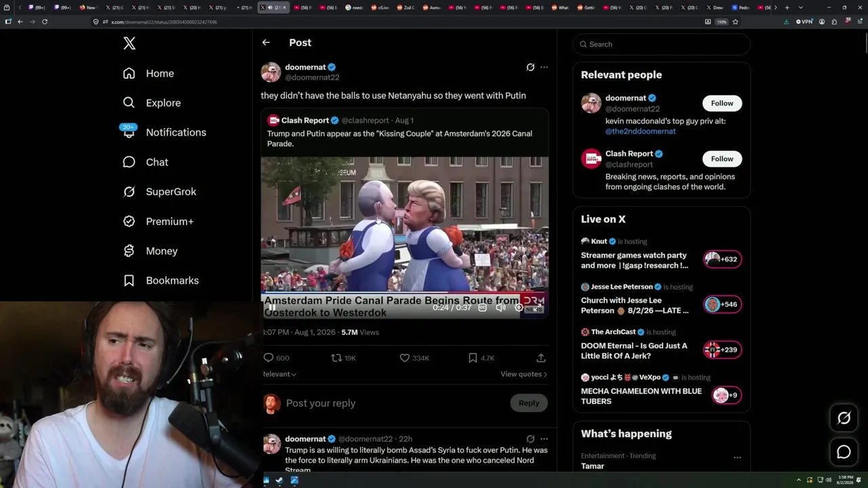Open Steam from the taskbar
Screen dimensions: 868x488
point(280,481)
